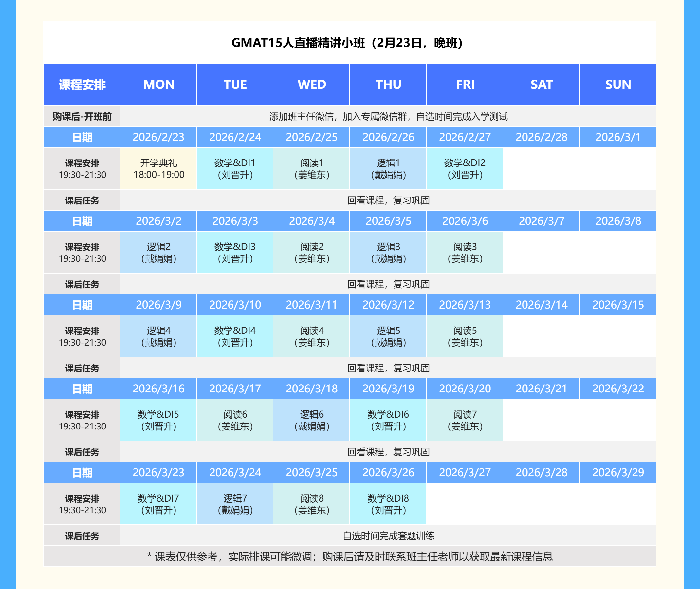700x589 pixels.
Task: Click the footnote about 课表仅供参考
Action: (x=350, y=557)
